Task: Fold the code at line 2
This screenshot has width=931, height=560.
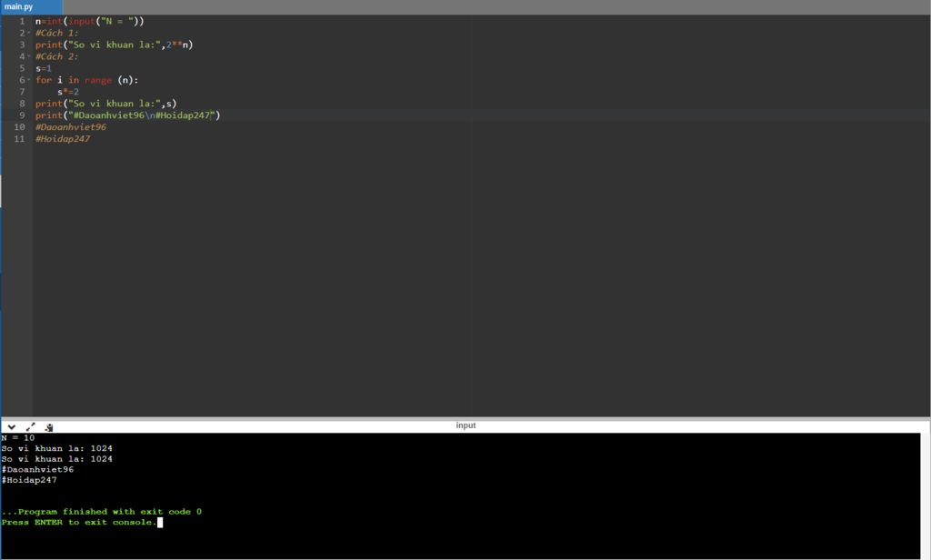Action: 29,33
